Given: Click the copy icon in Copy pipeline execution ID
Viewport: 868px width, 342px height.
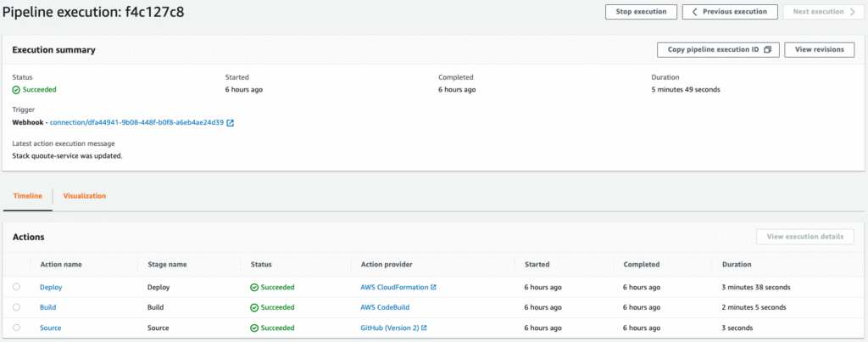Looking at the screenshot, I should pos(766,50).
